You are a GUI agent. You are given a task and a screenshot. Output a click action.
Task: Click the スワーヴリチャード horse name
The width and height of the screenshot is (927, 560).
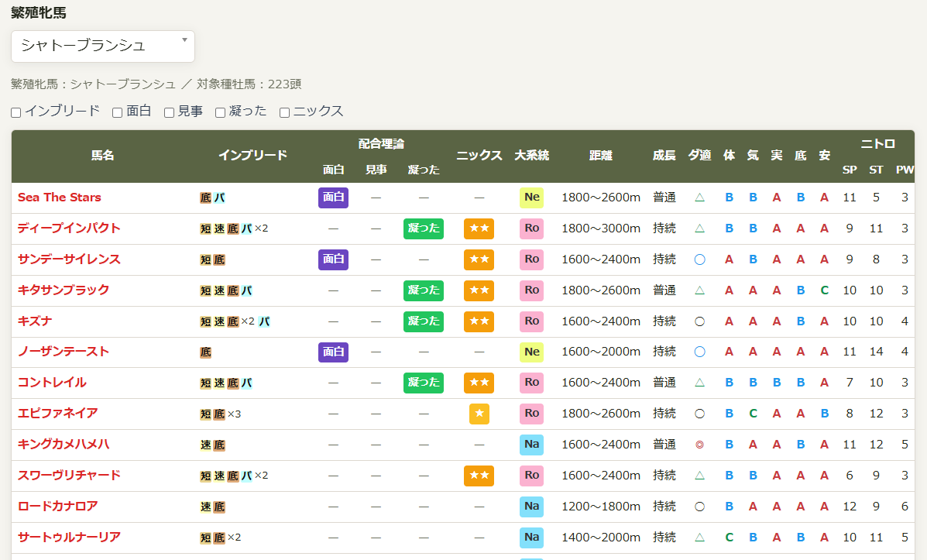pyautogui.click(x=69, y=476)
